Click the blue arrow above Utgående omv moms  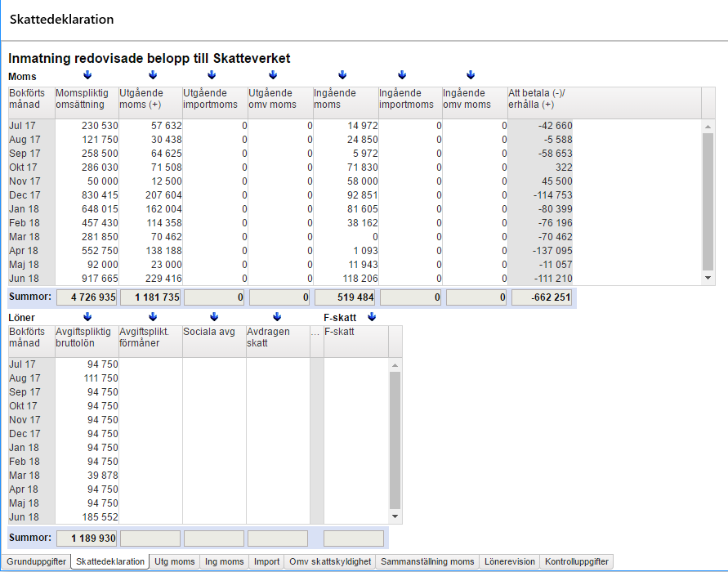click(273, 74)
